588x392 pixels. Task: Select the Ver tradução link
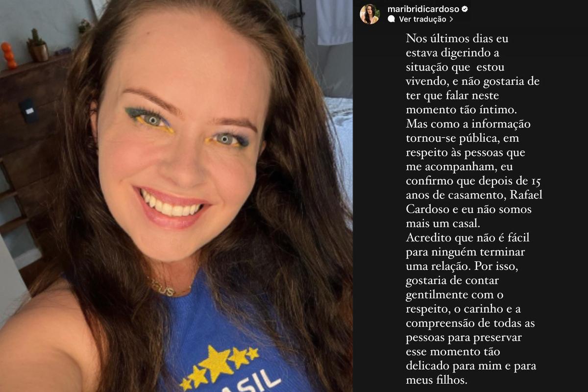(x=422, y=20)
